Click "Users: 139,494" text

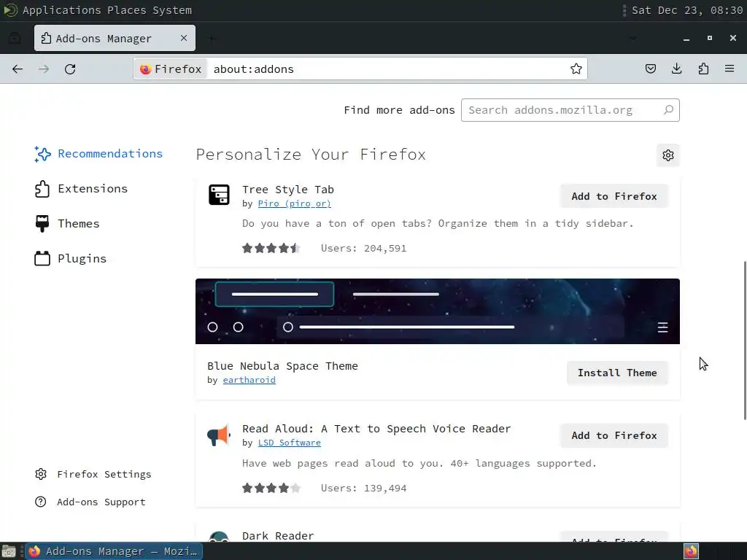click(363, 488)
